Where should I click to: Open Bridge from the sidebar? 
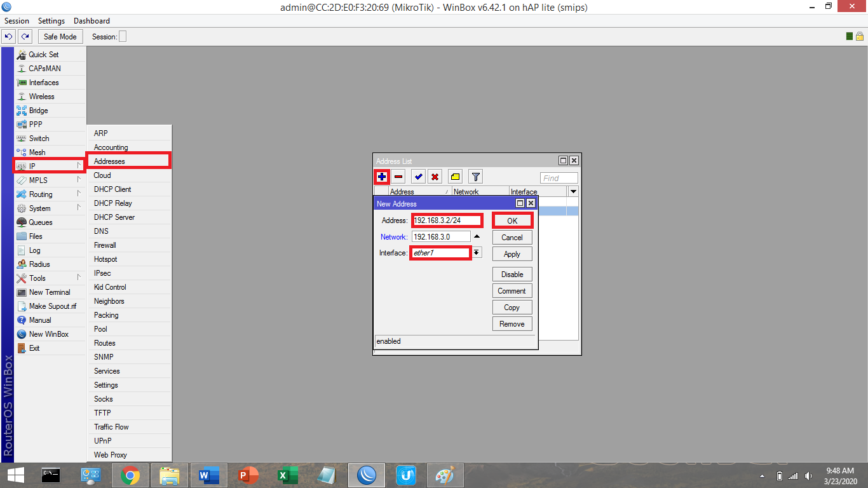tap(50, 111)
